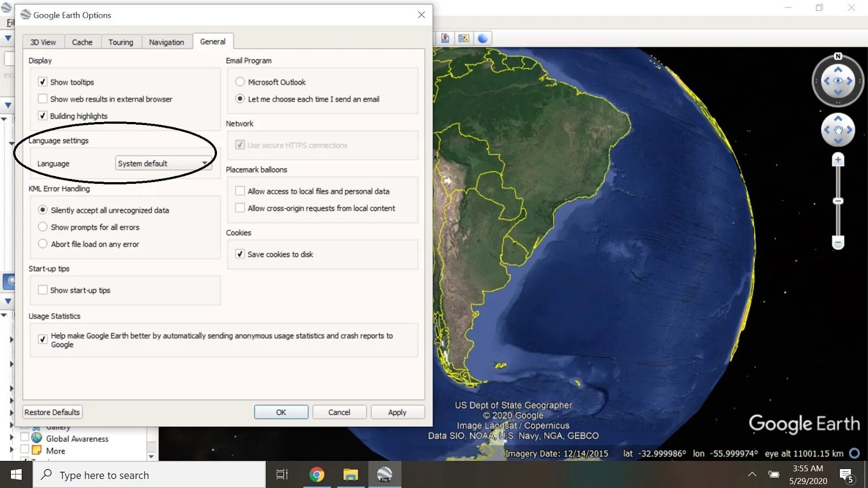Toggle the Building highlights checkbox
The height and width of the screenshot is (488, 868).
[42, 115]
